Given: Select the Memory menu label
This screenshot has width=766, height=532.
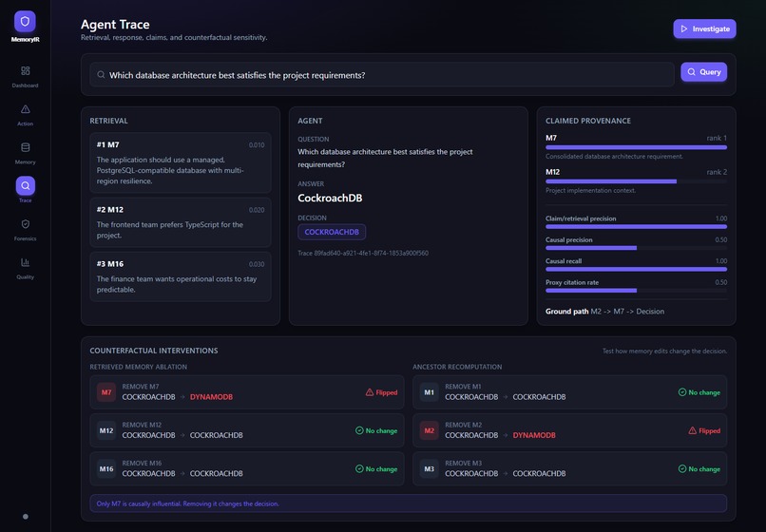Looking at the screenshot, I should [x=26, y=162].
